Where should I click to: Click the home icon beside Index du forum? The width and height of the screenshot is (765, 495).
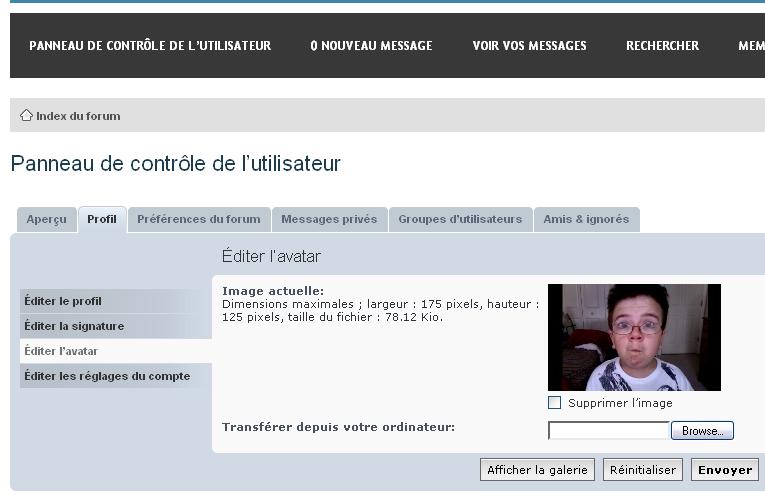click(x=26, y=115)
